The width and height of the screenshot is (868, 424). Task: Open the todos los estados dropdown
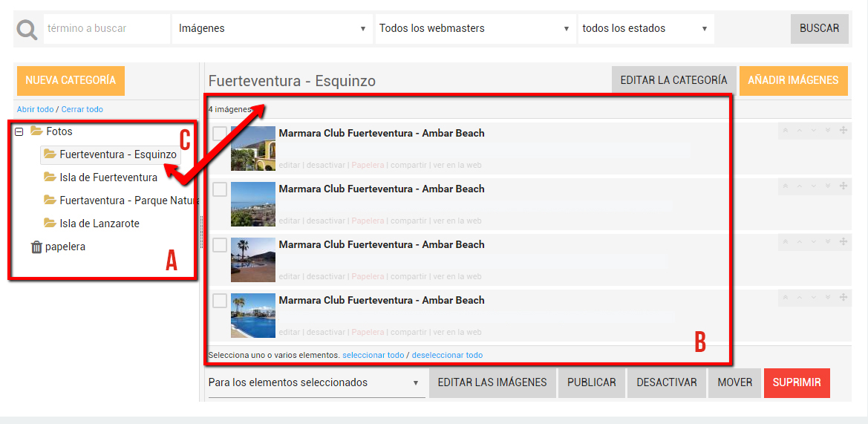click(x=646, y=29)
